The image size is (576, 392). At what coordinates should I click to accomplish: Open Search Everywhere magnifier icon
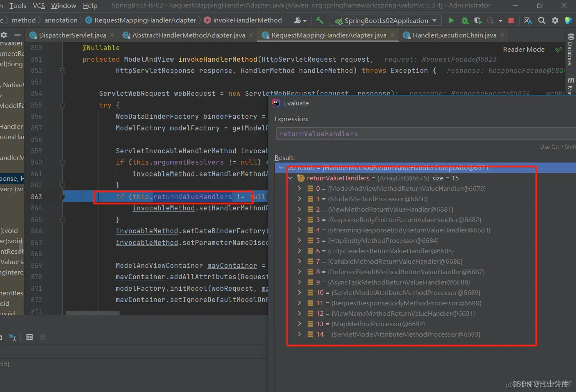(541, 20)
